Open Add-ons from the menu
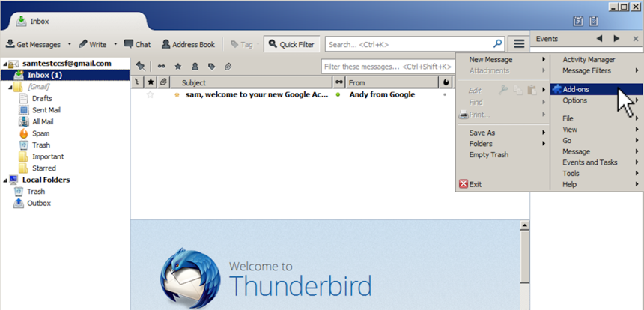 596,89
